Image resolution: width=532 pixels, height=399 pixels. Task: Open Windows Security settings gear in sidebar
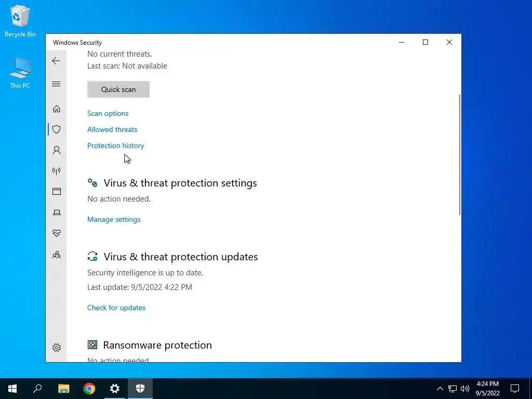[57, 348]
